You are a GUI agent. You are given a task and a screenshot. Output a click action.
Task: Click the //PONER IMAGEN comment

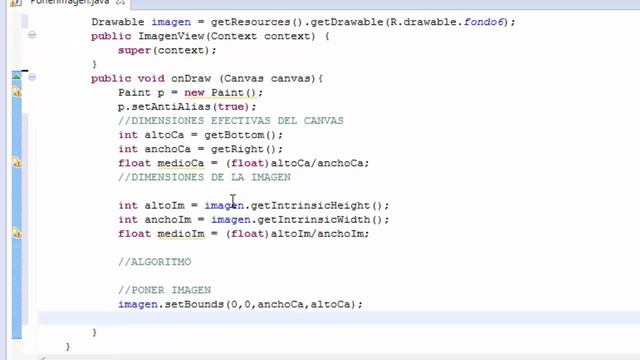click(x=164, y=290)
